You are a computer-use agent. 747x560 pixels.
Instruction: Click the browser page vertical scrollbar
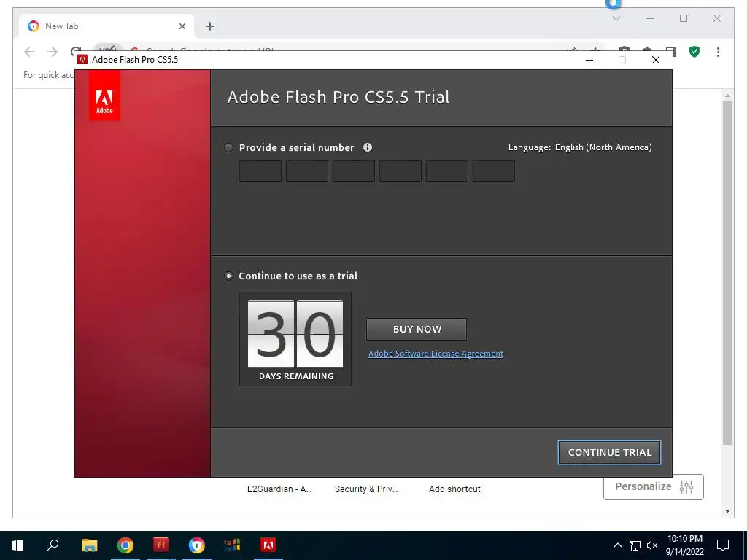coord(727,273)
